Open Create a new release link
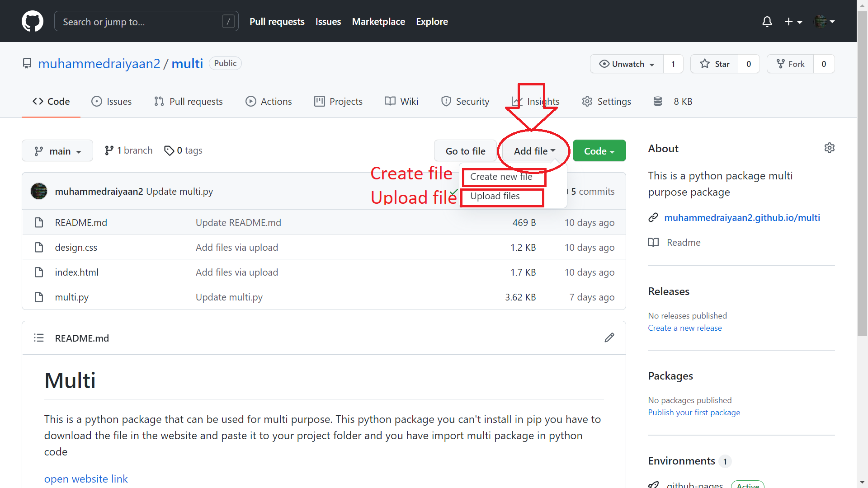 pyautogui.click(x=684, y=328)
